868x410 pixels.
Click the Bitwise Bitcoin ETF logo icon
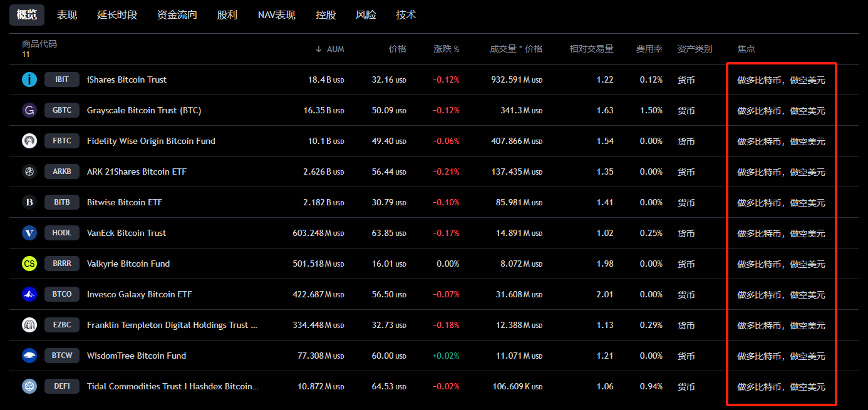click(29, 202)
